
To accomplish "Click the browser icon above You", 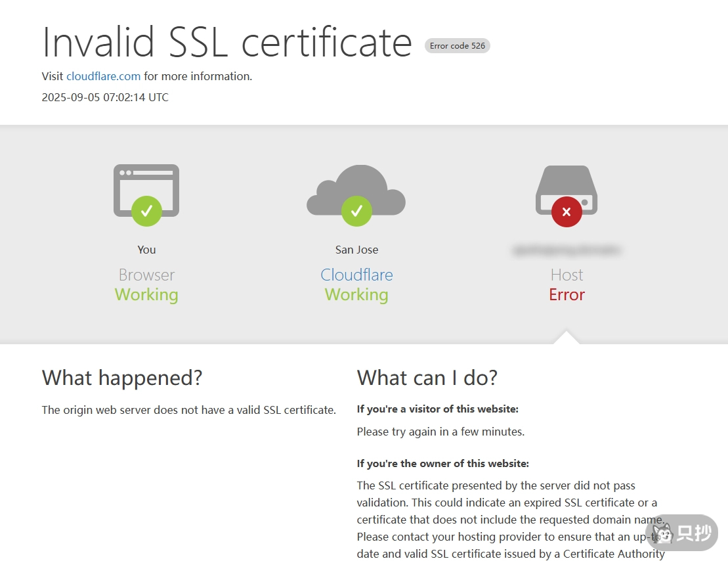I will [x=146, y=187].
